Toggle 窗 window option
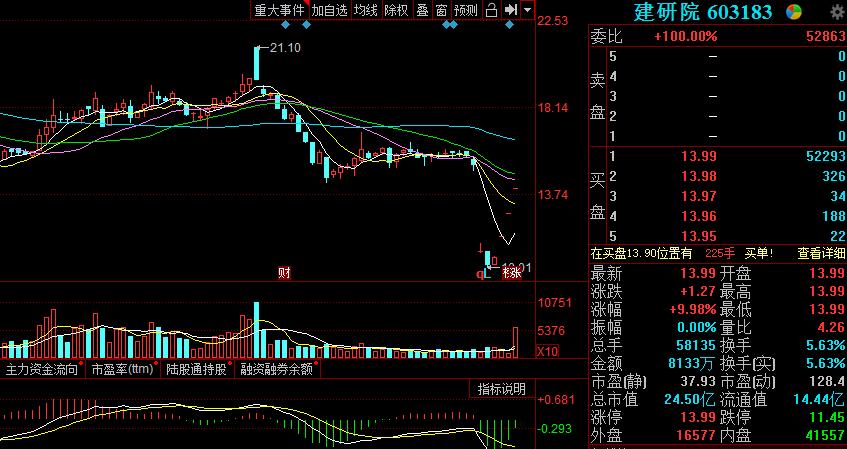The width and height of the screenshot is (847, 449). pyautogui.click(x=441, y=10)
